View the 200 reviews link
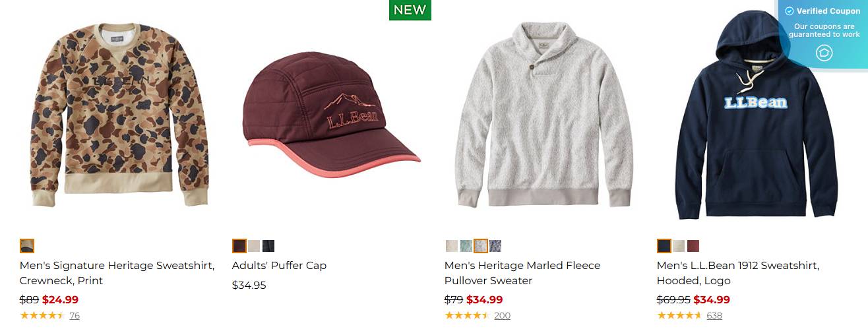The width and height of the screenshot is (868, 333). tap(502, 315)
